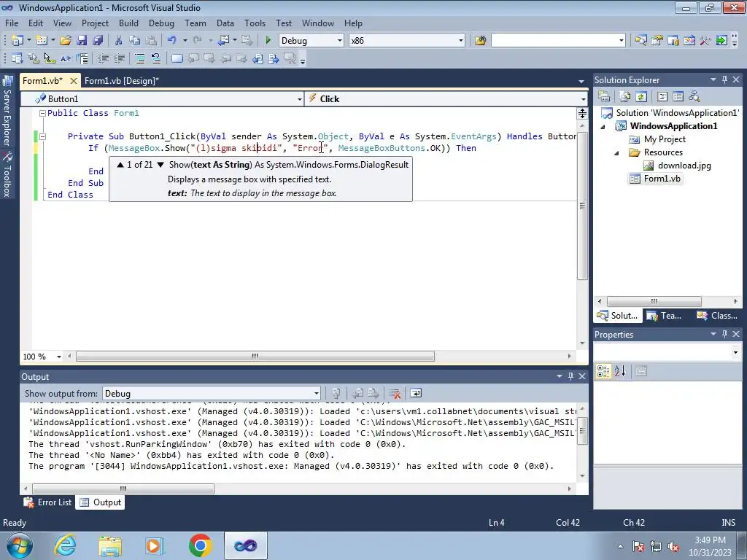Switch to Form1.vb [Design]* tab
This screenshot has height=560, width=747.
[122, 81]
